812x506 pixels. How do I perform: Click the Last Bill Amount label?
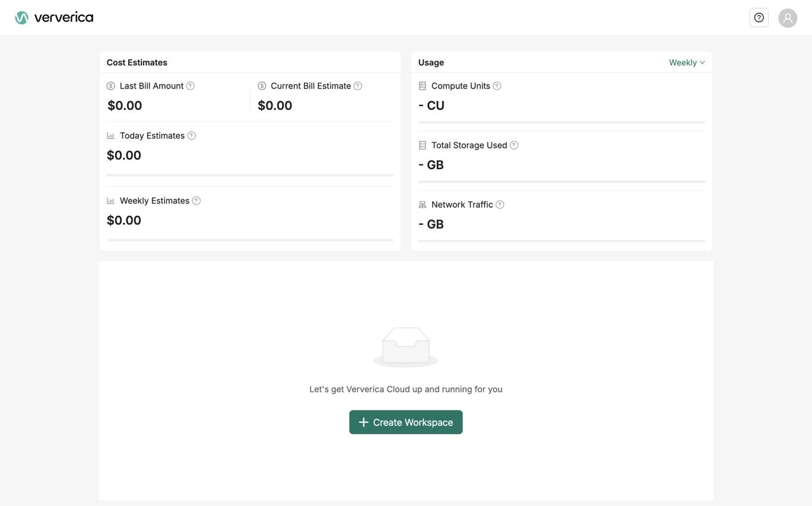click(x=151, y=86)
